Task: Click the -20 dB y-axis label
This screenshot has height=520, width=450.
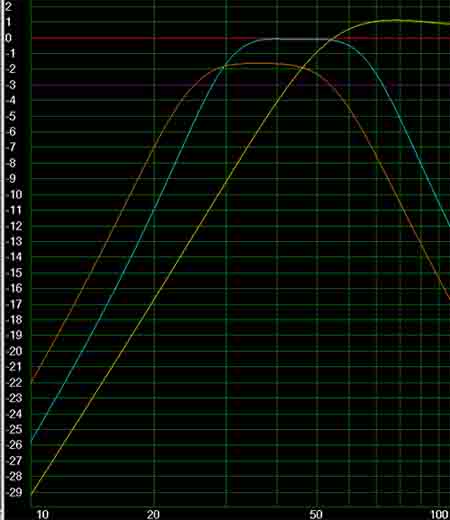Action: [x=14, y=351]
